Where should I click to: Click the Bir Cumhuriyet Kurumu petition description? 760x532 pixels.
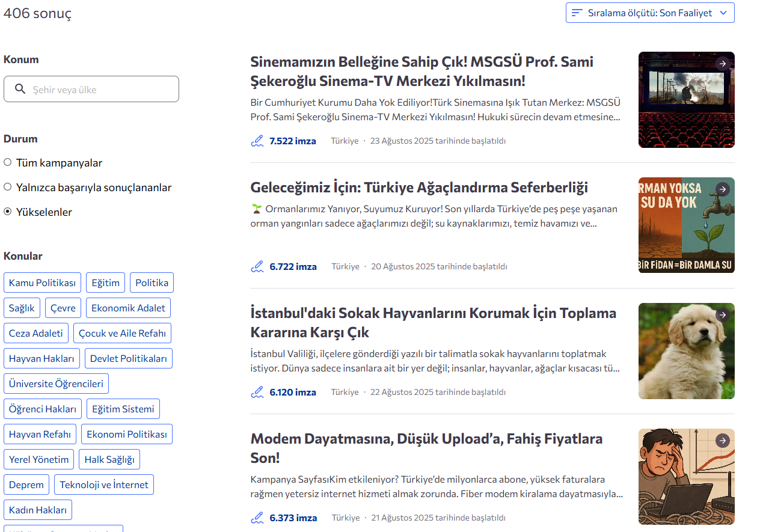pyautogui.click(x=436, y=109)
